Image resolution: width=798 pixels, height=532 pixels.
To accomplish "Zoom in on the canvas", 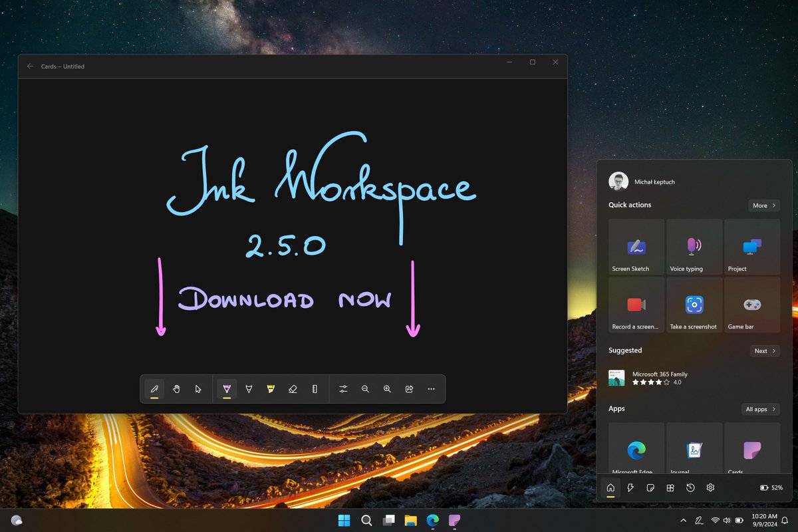I will (387, 389).
